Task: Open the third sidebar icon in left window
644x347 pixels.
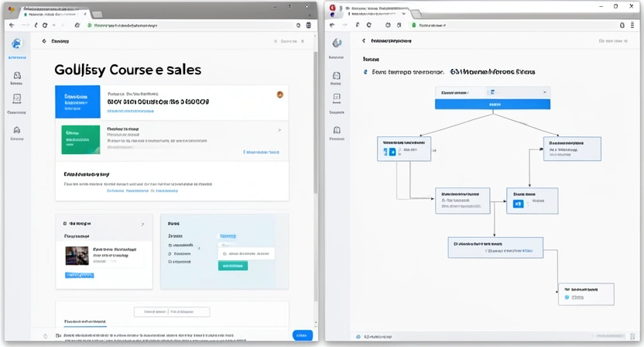Action: pos(17,98)
